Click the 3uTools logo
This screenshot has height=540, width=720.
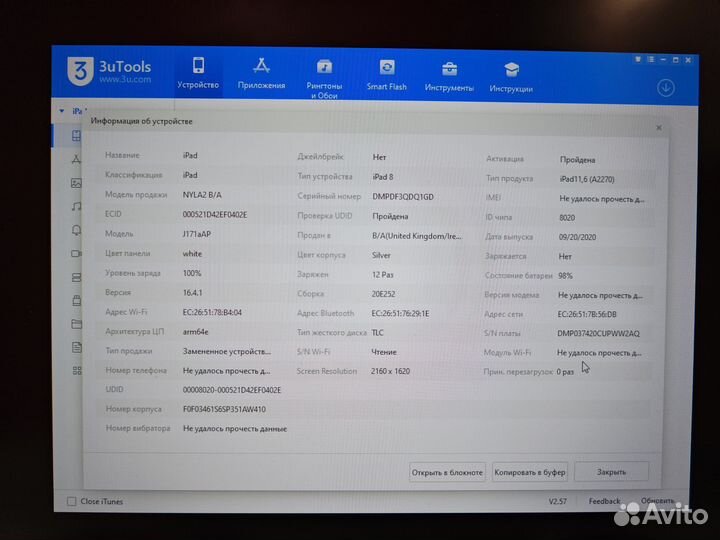78,73
